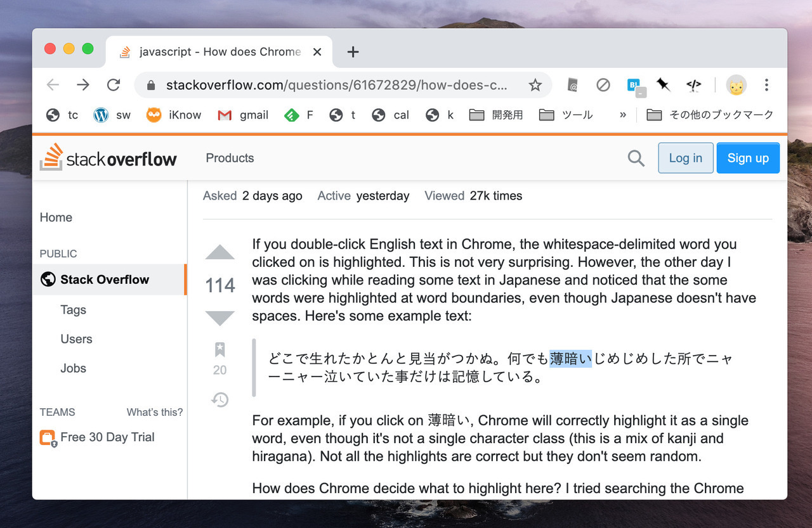This screenshot has width=812, height=528.
Task: Upvote the question with the up arrow
Action: click(220, 252)
